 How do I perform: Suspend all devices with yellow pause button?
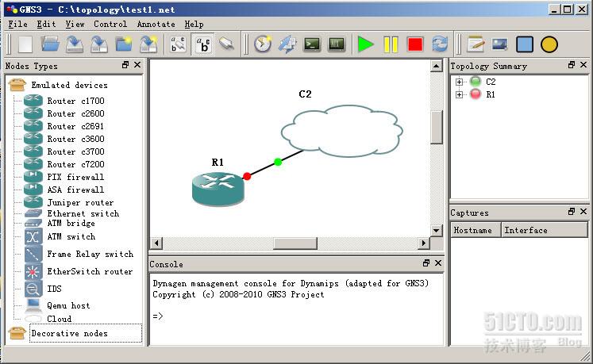391,44
